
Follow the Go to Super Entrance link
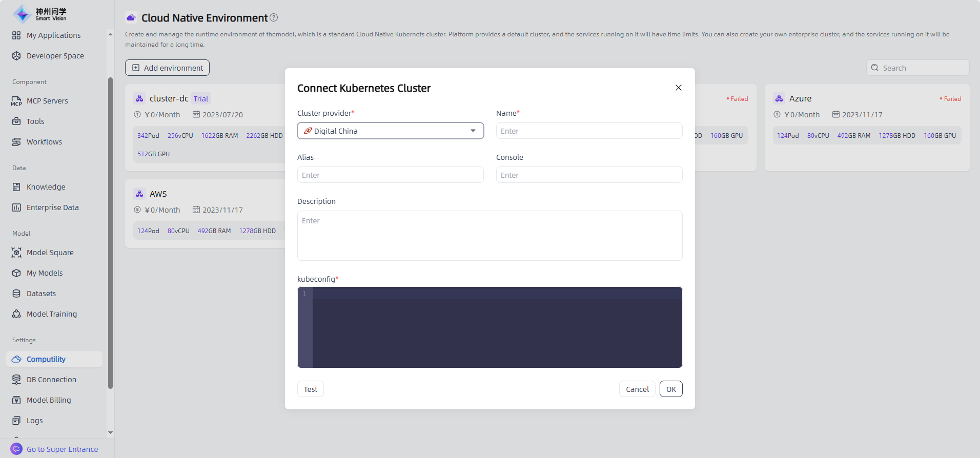click(62, 449)
